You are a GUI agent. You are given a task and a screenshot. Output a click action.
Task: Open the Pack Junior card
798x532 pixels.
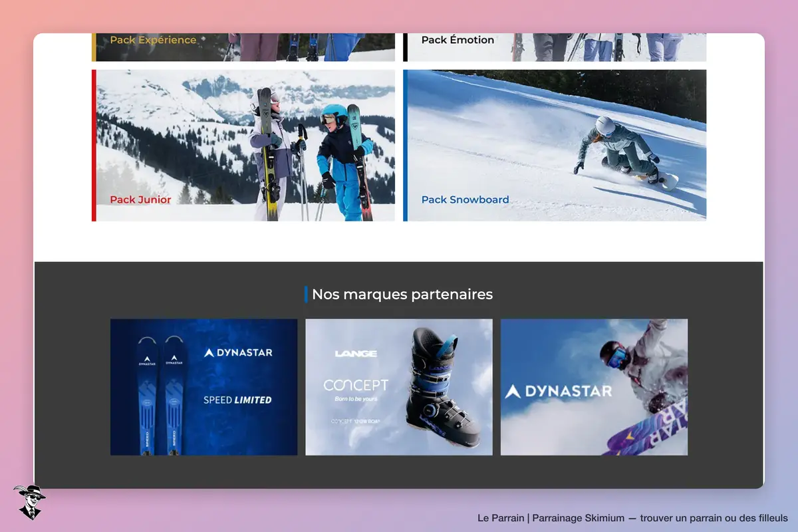[243, 146]
